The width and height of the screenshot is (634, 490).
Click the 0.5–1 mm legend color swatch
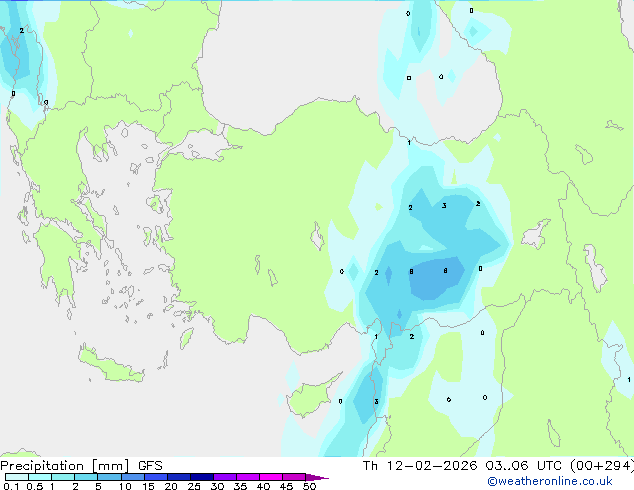[x=40, y=477]
